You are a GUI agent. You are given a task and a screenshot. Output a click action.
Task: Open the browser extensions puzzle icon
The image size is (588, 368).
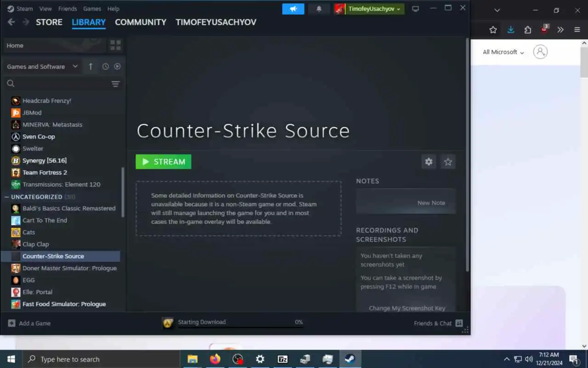[527, 30]
